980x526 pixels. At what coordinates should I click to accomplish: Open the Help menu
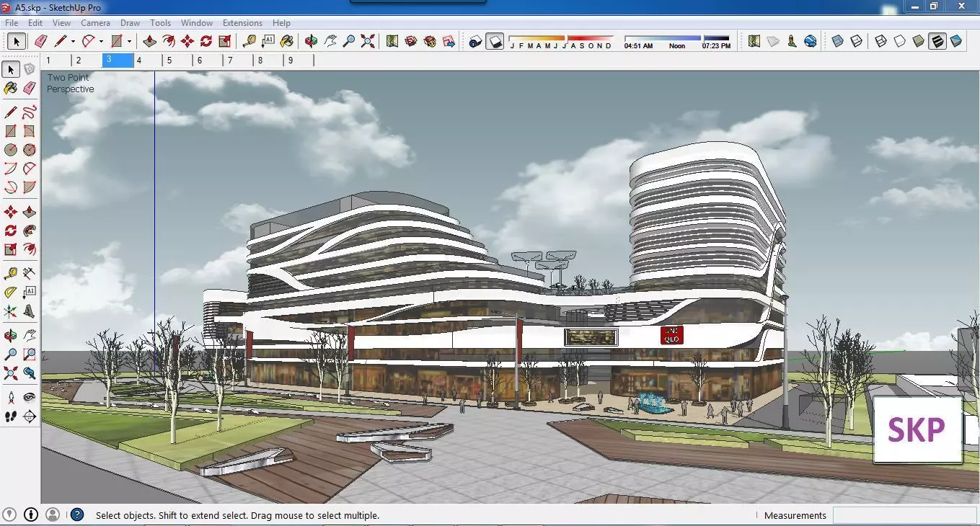[281, 23]
